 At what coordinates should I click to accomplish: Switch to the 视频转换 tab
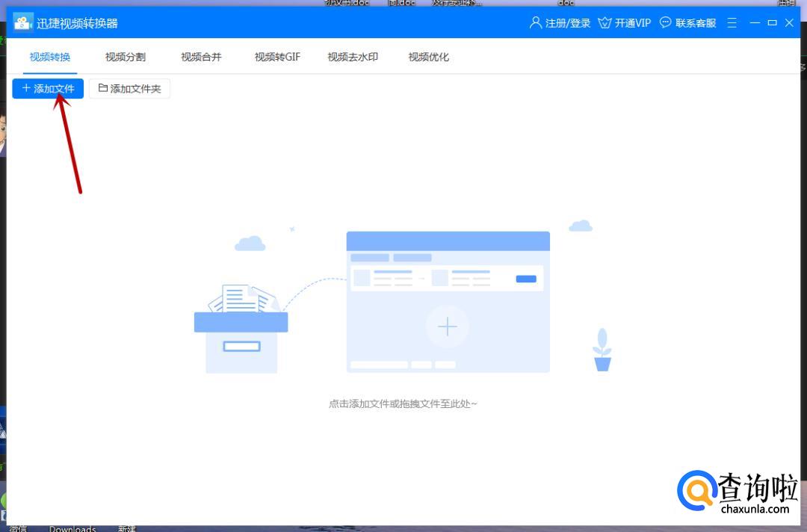(50, 57)
